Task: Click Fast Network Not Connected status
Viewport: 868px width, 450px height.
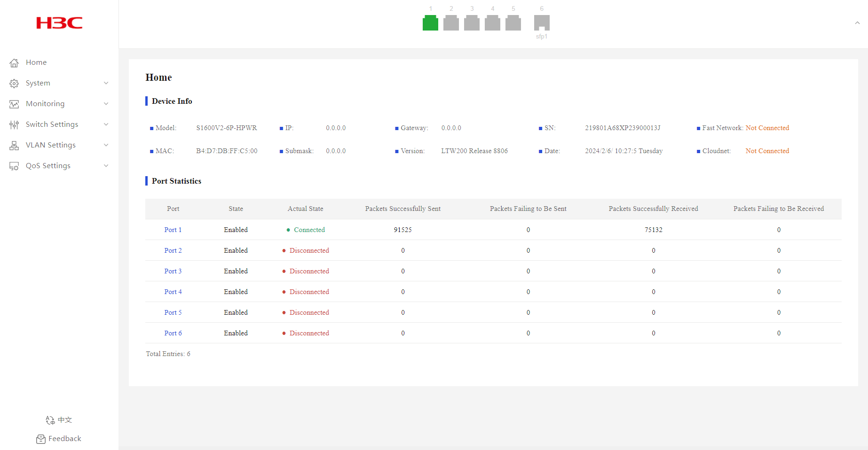Action: (x=767, y=128)
